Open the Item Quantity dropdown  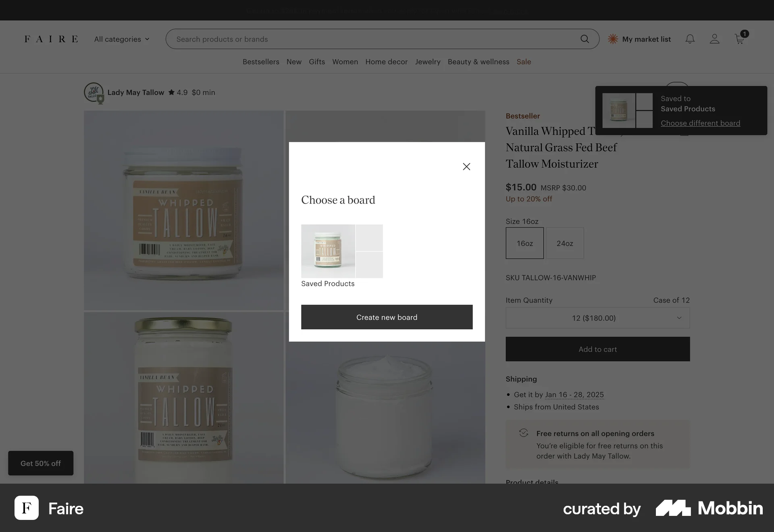tap(598, 318)
